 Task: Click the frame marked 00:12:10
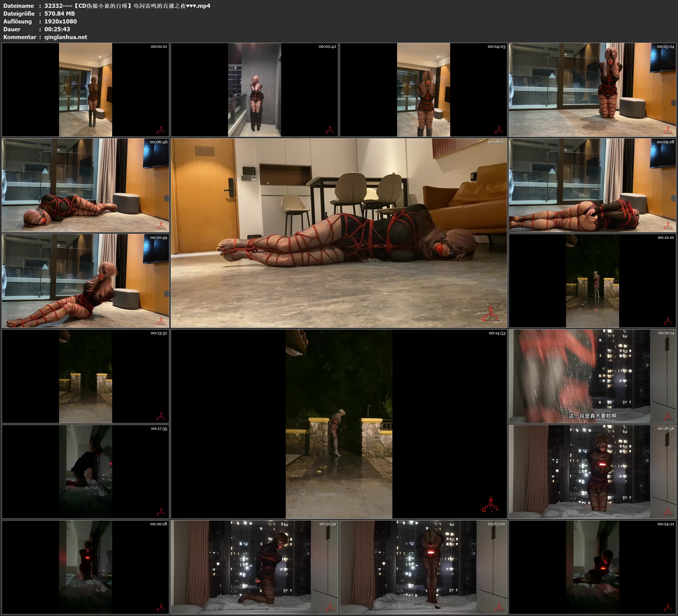592,280
